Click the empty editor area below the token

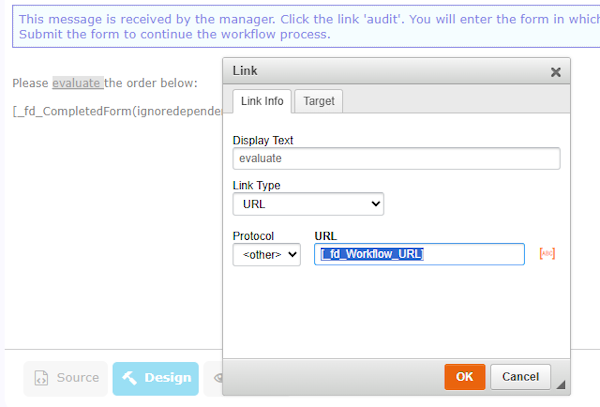click(115, 230)
